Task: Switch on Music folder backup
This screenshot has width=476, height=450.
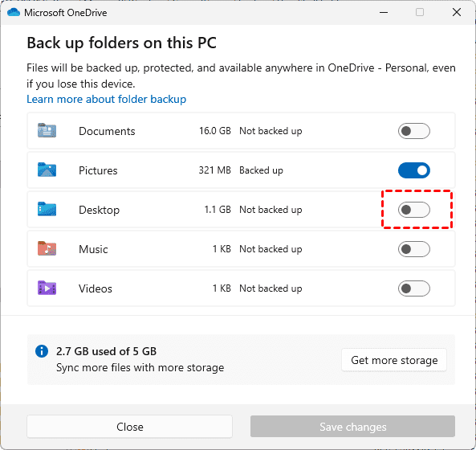Action: (x=413, y=249)
